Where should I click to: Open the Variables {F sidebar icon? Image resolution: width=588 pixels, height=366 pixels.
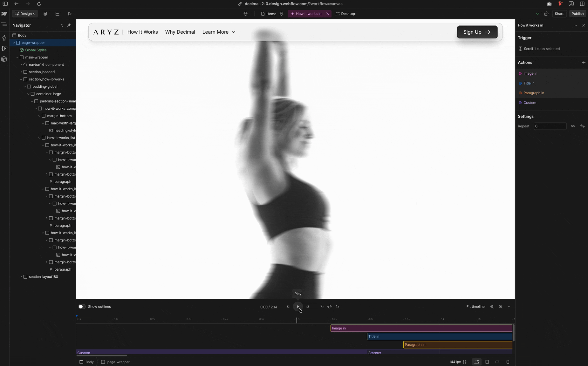point(4,48)
